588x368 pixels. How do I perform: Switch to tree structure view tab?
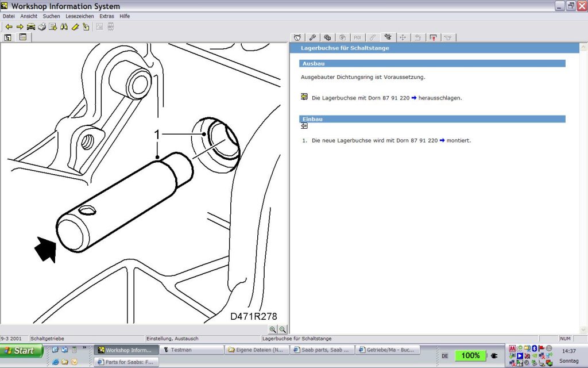pyautogui.click(x=8, y=37)
